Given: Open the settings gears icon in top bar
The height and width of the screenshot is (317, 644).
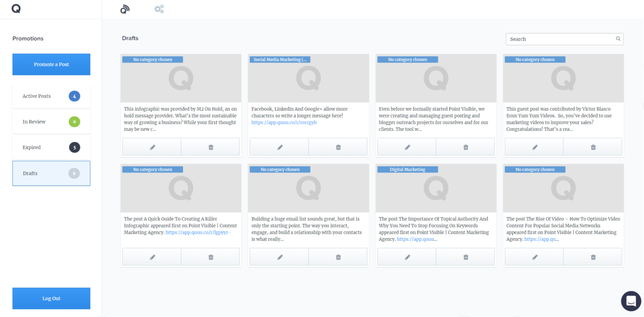Looking at the screenshot, I should point(159,9).
